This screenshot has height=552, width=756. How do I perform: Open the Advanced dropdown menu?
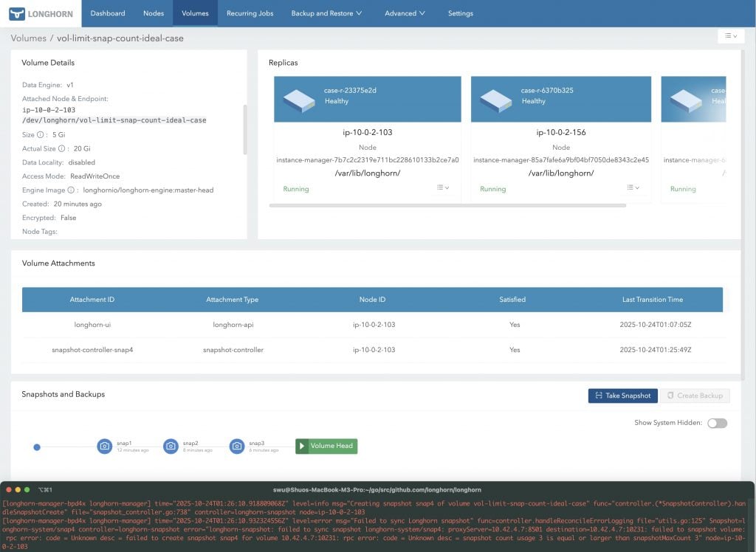coord(404,13)
